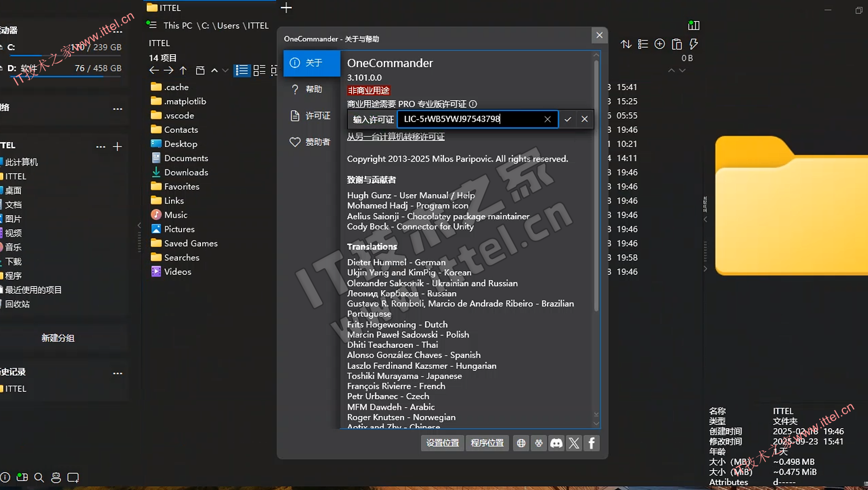
Task: Click the sort order arrows icon
Action: coord(626,44)
